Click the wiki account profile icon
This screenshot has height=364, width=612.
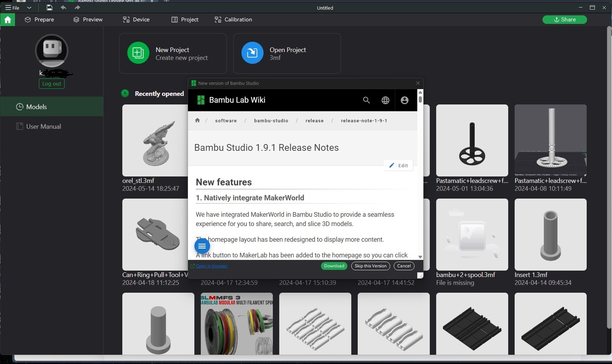(x=404, y=100)
